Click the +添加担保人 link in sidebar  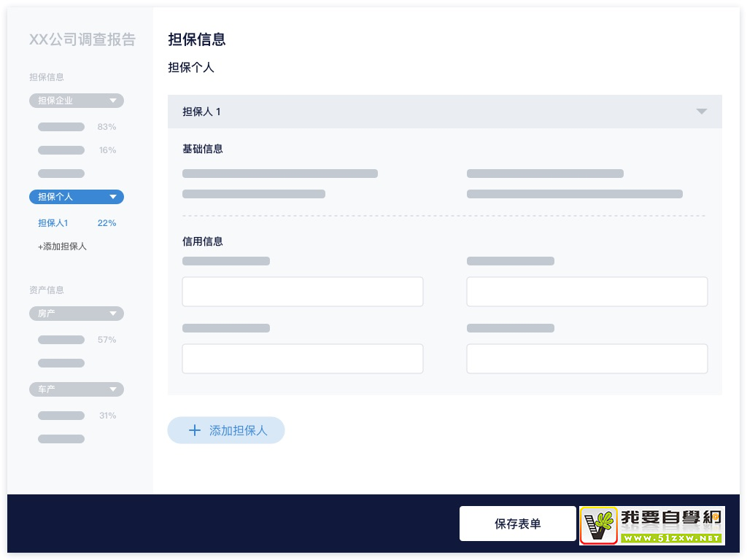tap(61, 246)
